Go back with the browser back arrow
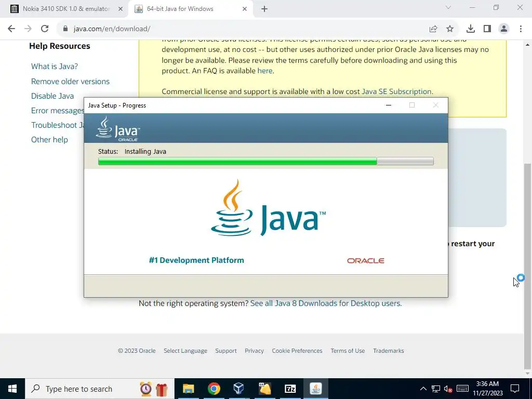532x399 pixels. (11, 29)
